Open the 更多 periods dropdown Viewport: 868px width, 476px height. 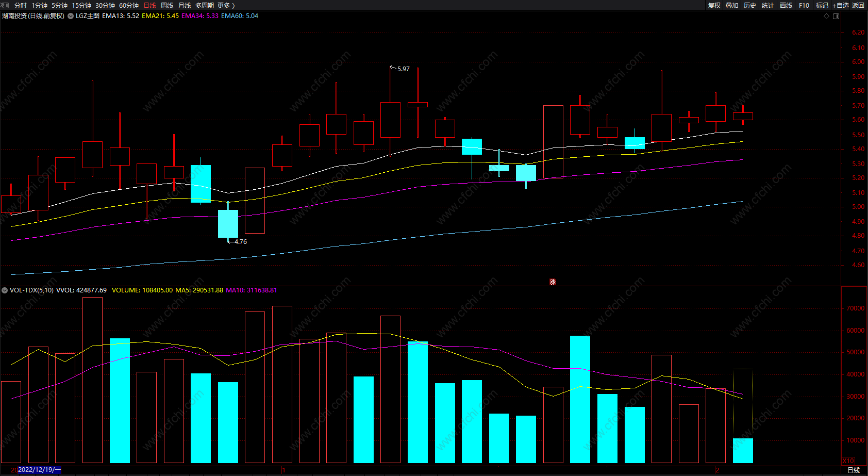point(226,6)
